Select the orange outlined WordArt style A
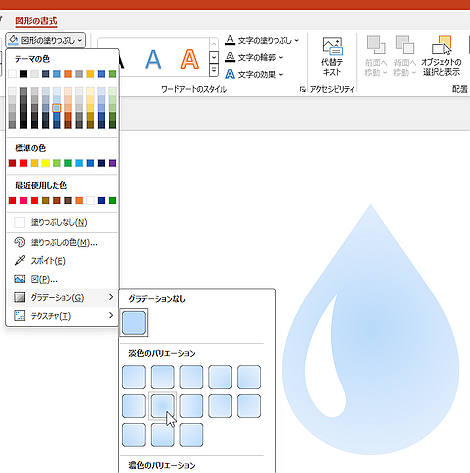 (x=189, y=59)
